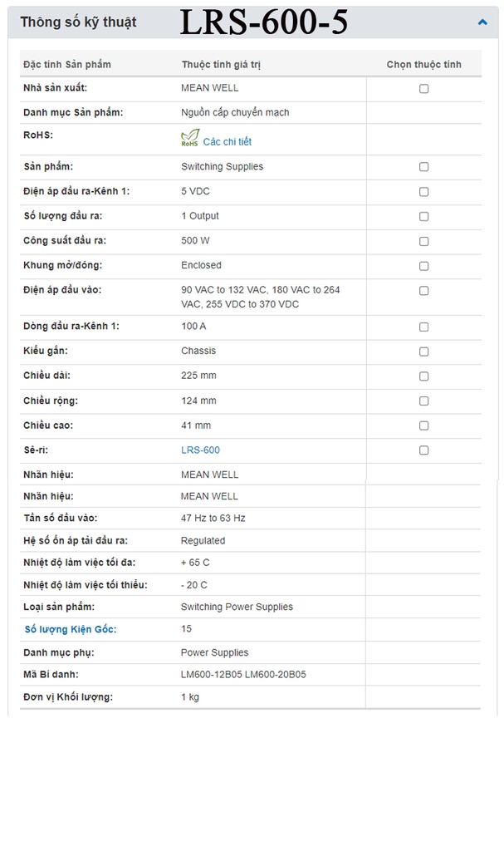The width and height of the screenshot is (504, 851).
Task: Click the Số lượng Kiện Gốc link
Action: tap(71, 629)
